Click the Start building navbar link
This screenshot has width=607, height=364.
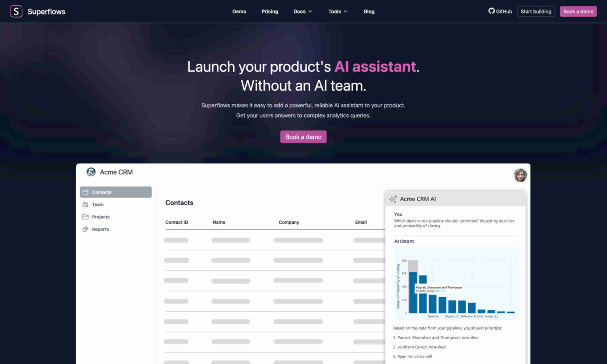tap(536, 11)
